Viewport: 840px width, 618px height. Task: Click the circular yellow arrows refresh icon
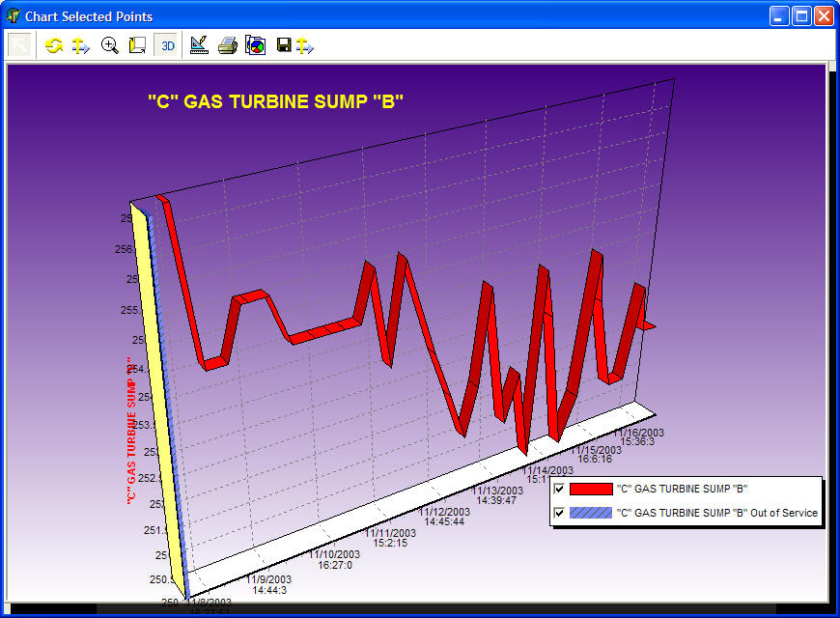55,45
